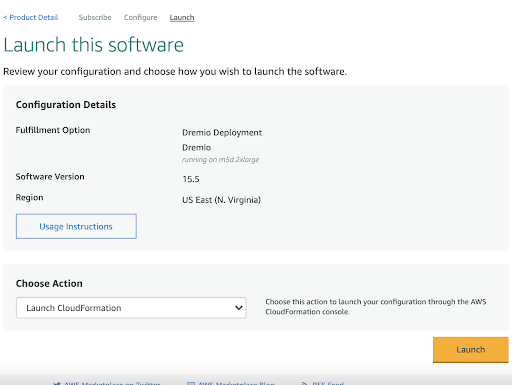Click the 'Launch this software' heading
Screen dimensions: 512x385
[94, 45]
